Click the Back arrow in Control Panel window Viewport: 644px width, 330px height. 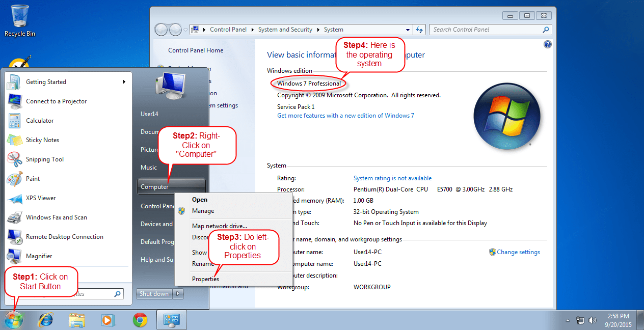[161, 30]
